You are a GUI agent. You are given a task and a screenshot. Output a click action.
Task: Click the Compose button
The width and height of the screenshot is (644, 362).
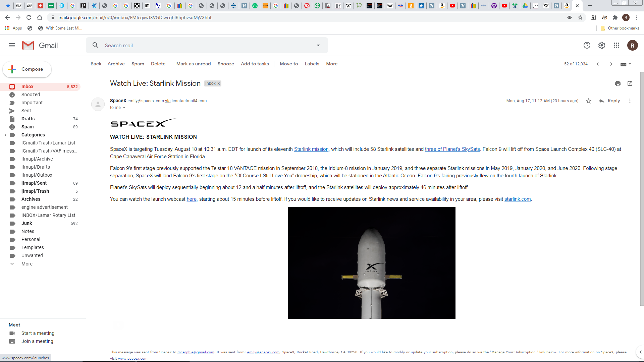(x=27, y=69)
